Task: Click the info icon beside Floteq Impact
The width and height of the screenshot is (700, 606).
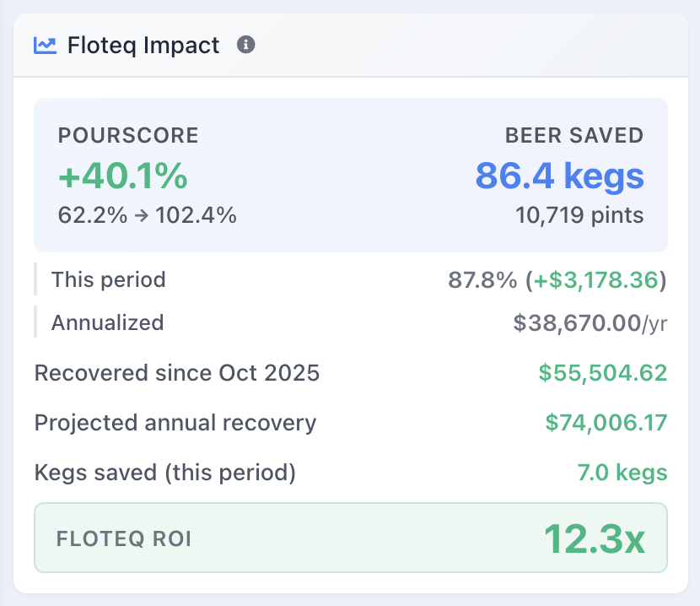Action: pos(245,45)
